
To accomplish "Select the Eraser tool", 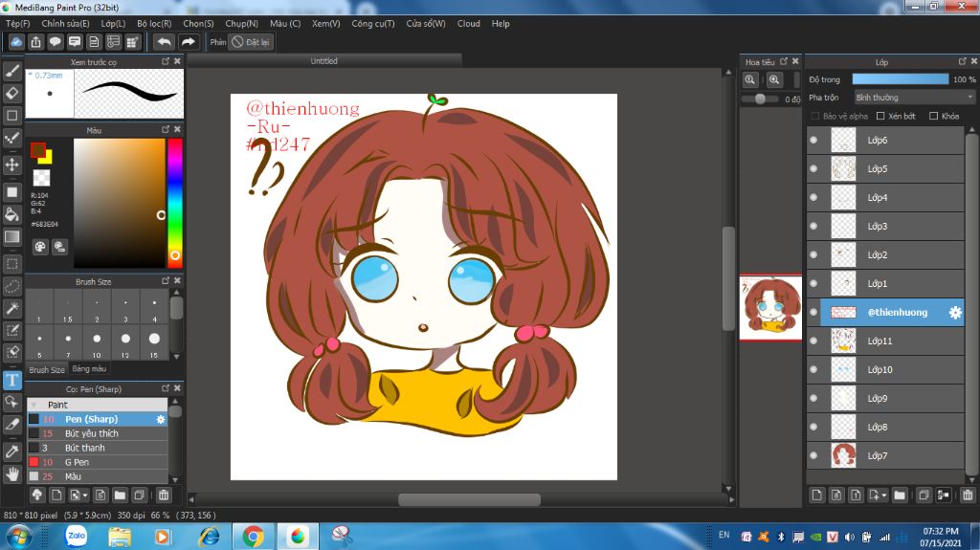I will (11, 93).
